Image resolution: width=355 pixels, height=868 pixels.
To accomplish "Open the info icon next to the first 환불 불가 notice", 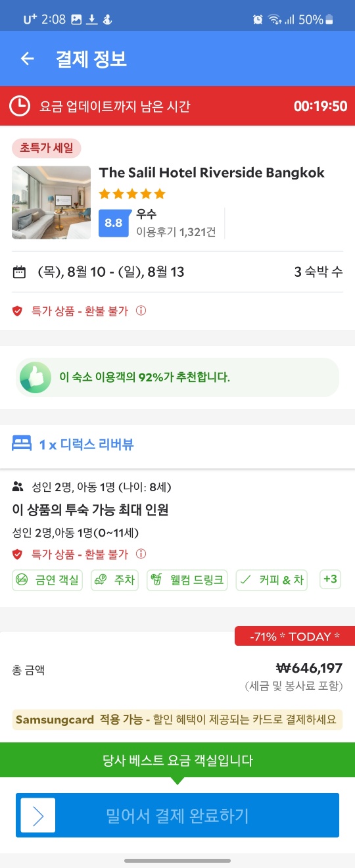I will pyautogui.click(x=141, y=311).
